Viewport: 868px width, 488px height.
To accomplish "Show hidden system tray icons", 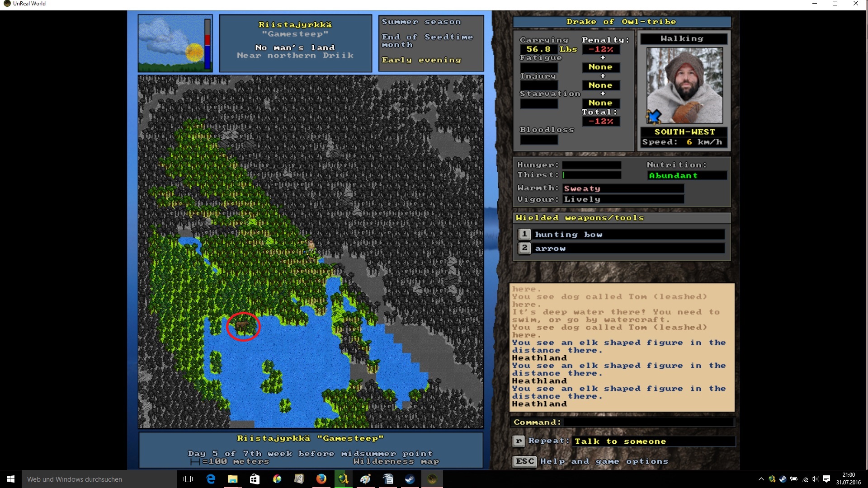I will tap(761, 479).
